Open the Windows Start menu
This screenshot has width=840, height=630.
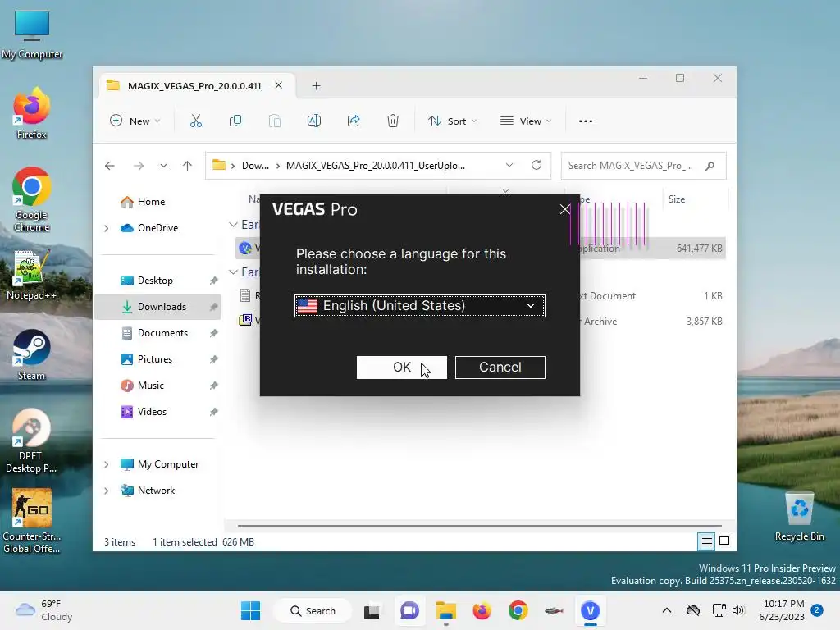[250, 610]
